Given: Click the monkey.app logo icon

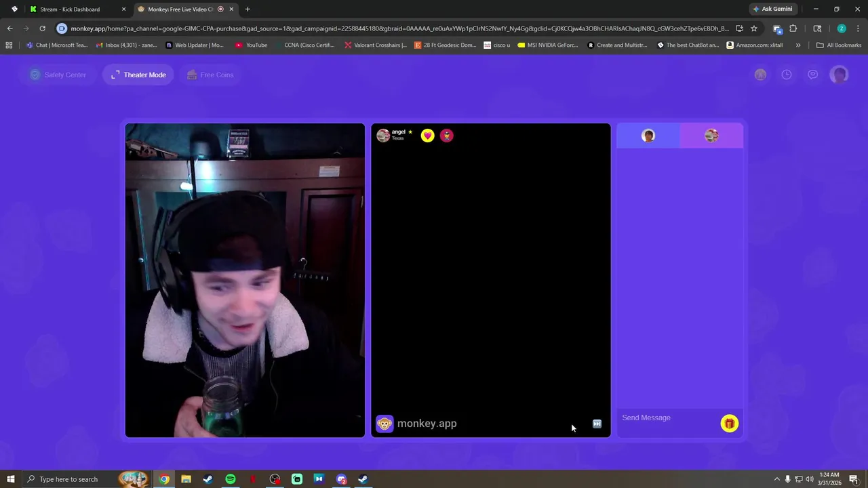Looking at the screenshot, I should point(384,424).
